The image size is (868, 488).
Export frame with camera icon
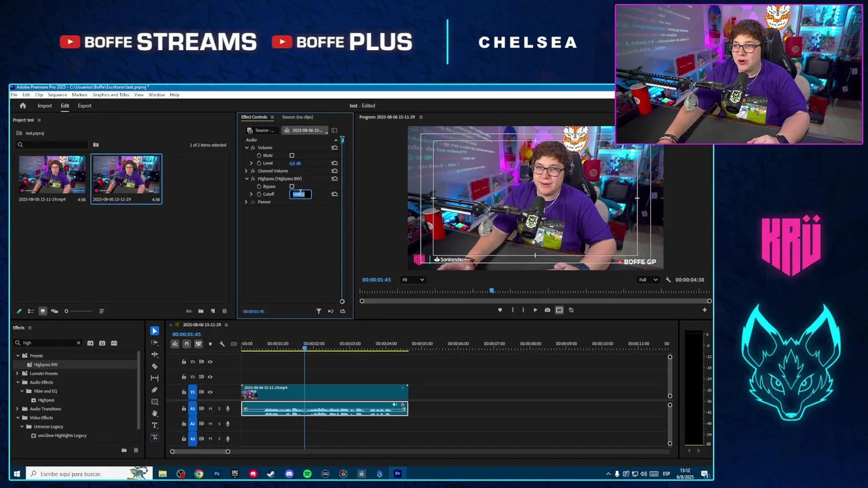pos(547,310)
